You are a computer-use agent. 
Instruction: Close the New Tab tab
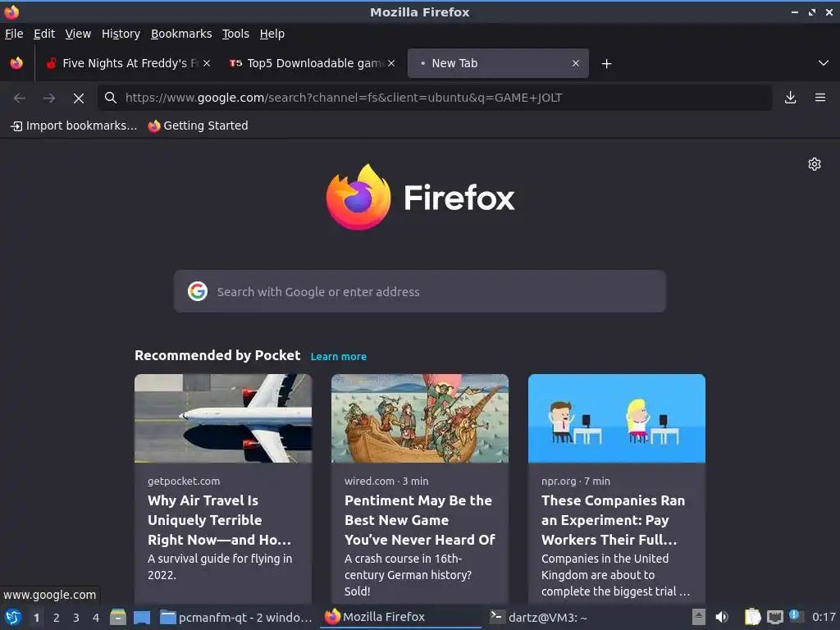pos(576,63)
